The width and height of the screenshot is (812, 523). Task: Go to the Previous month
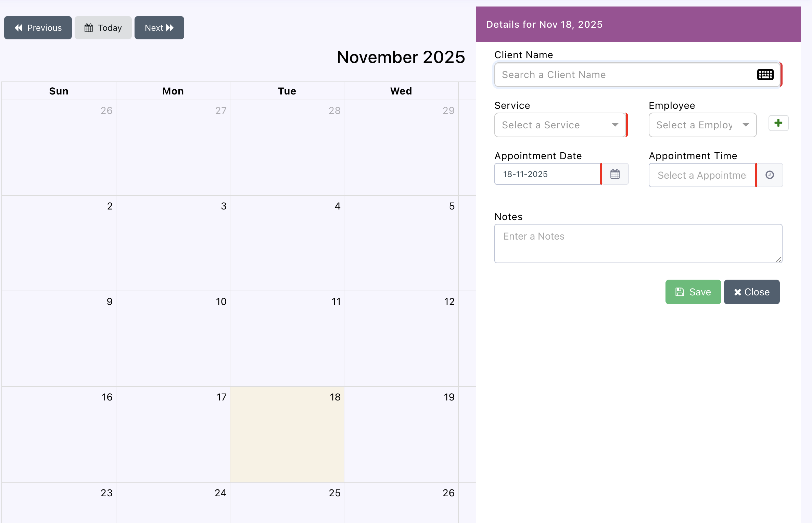pyautogui.click(x=38, y=28)
